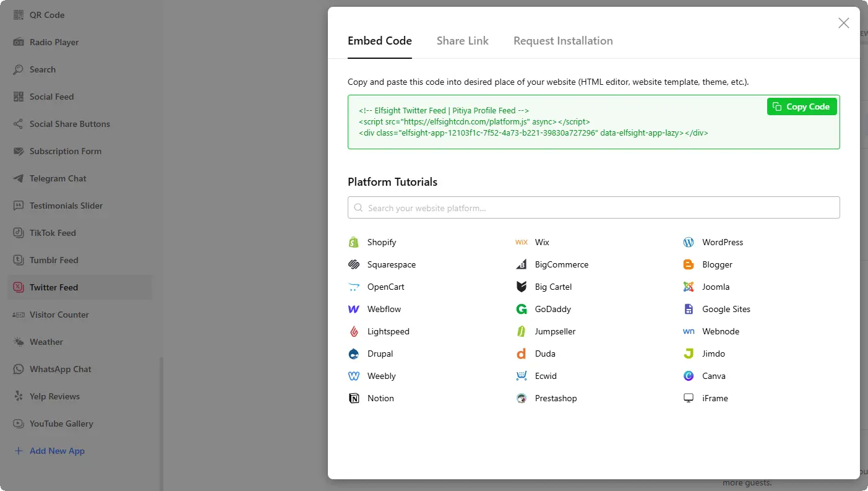Open the Squarespace tutorial link

coord(392,264)
